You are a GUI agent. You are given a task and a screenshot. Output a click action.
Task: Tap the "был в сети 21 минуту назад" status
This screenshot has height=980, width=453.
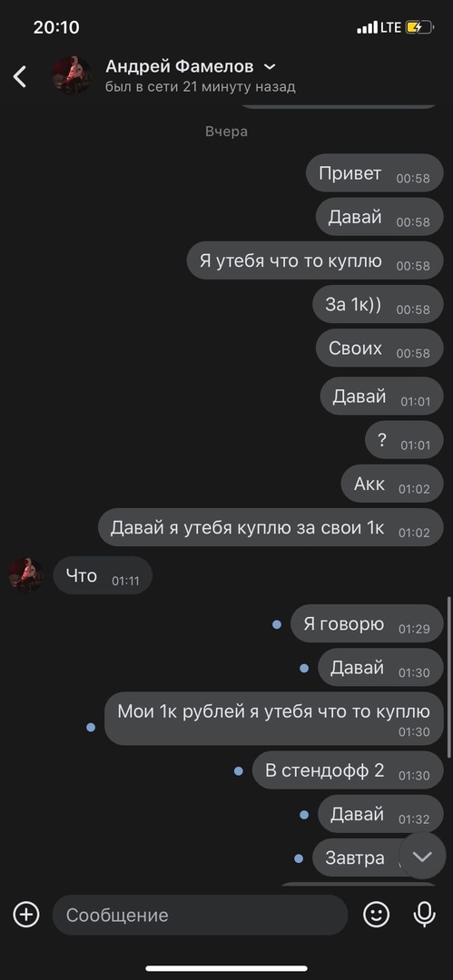tap(201, 87)
